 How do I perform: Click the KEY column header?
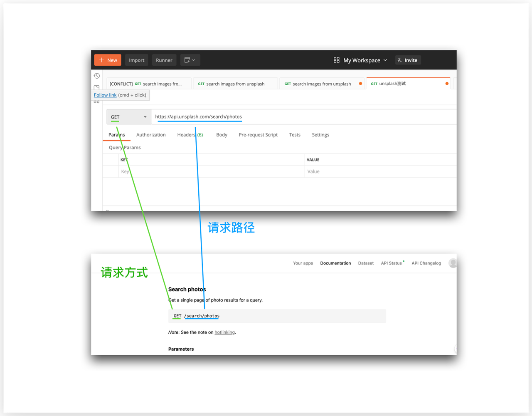(124, 160)
